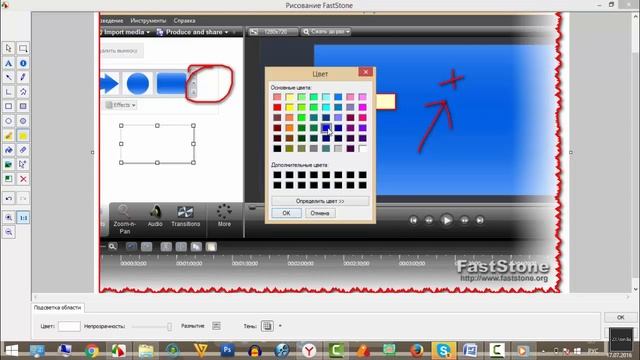Image resolution: width=640 pixels, height=360 pixels.
Task: Select the blue paint fill tool
Action: (9, 150)
